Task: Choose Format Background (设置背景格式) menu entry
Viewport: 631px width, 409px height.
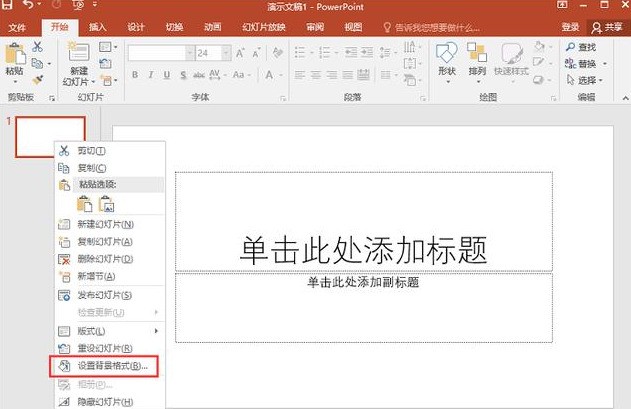Action: click(112, 366)
